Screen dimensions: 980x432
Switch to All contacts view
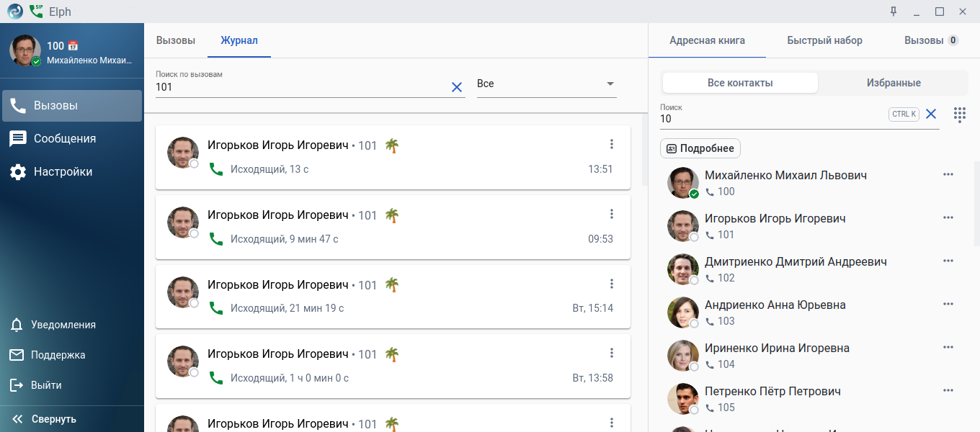[x=740, y=83]
